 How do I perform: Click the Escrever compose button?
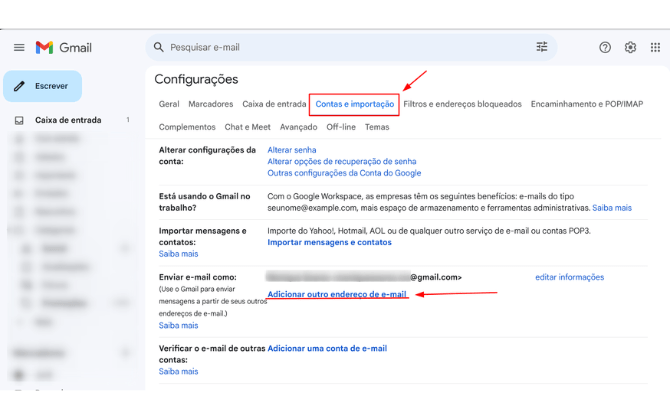pos(43,86)
